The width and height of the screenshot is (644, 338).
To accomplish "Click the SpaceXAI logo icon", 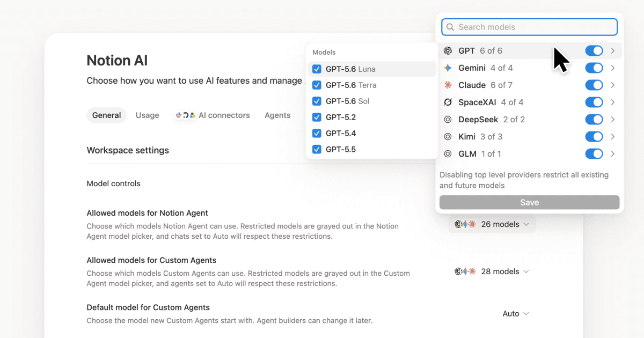I will pyautogui.click(x=448, y=102).
